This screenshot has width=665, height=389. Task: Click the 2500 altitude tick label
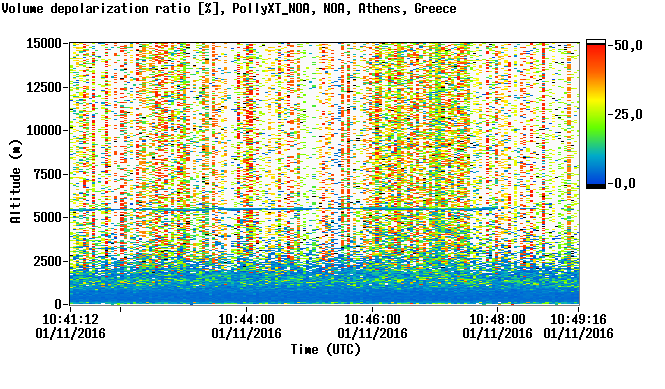click(x=47, y=261)
